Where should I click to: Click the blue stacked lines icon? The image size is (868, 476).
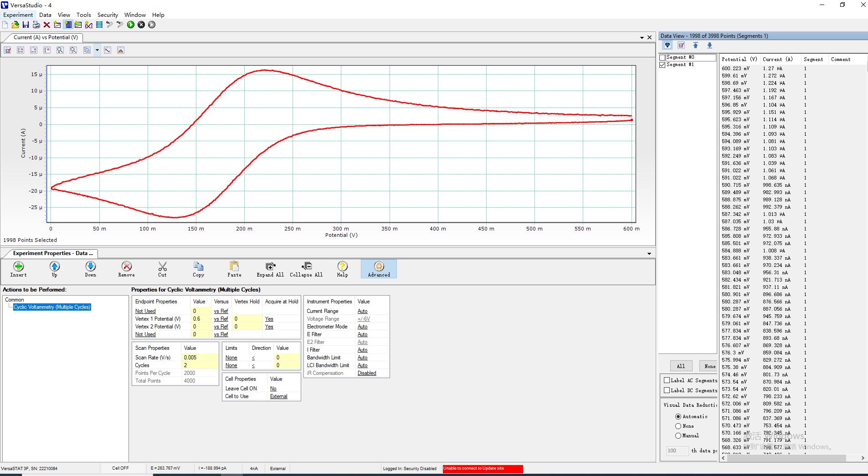[99, 25]
